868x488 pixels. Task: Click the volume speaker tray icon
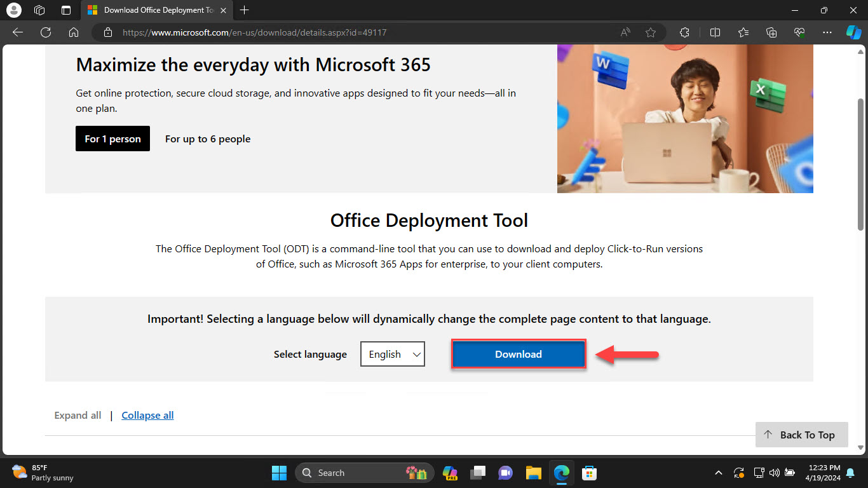(774, 473)
